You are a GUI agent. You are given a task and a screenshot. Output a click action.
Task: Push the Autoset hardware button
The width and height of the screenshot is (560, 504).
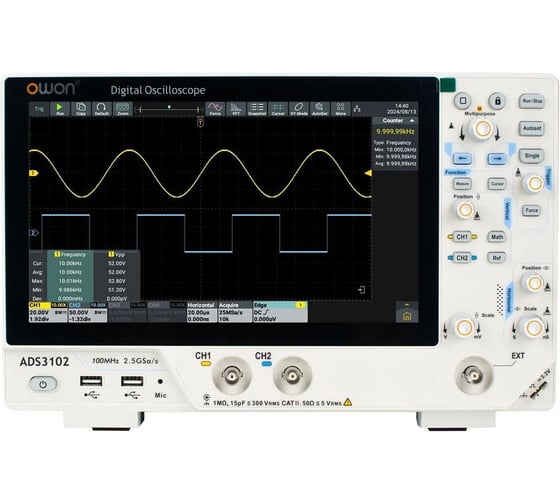pos(532,128)
